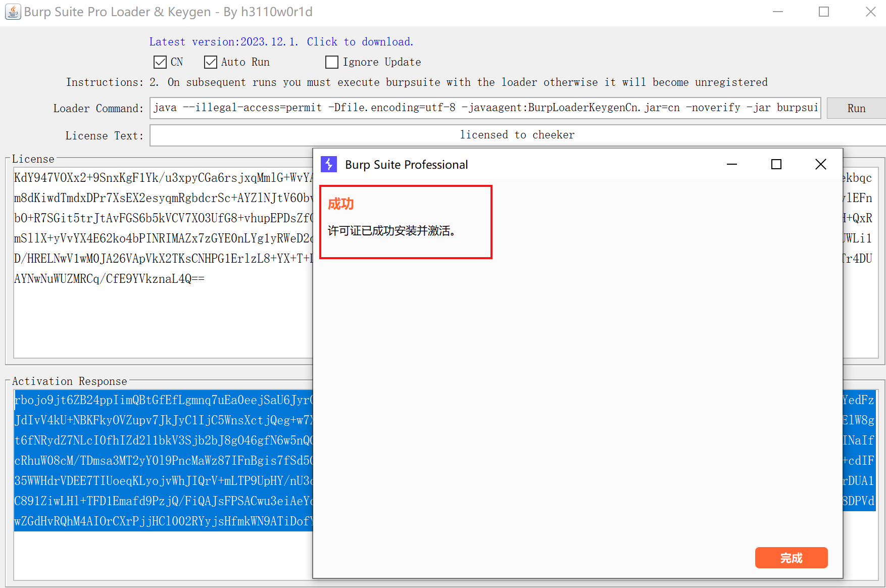This screenshot has width=886, height=588.
Task: Click activation line starting cRhuW08cM
Action: coord(164,461)
